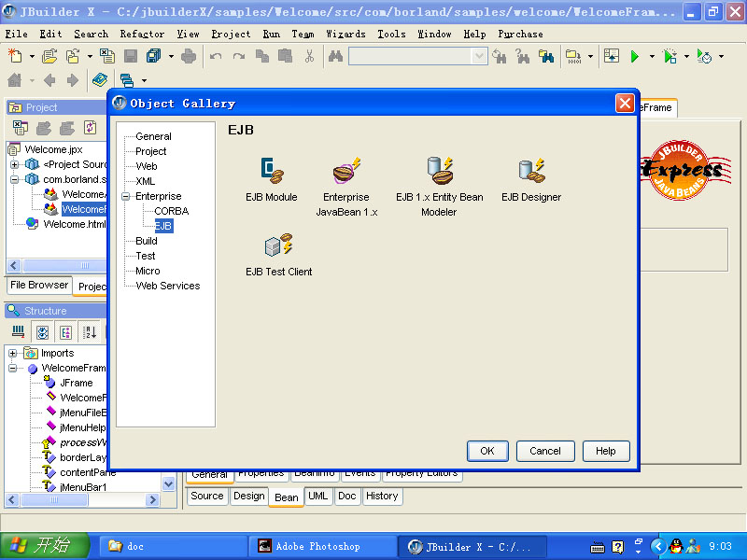Screen dimensions: 747x560
Task: Select CORBA in the gallery tree
Action: (x=171, y=211)
